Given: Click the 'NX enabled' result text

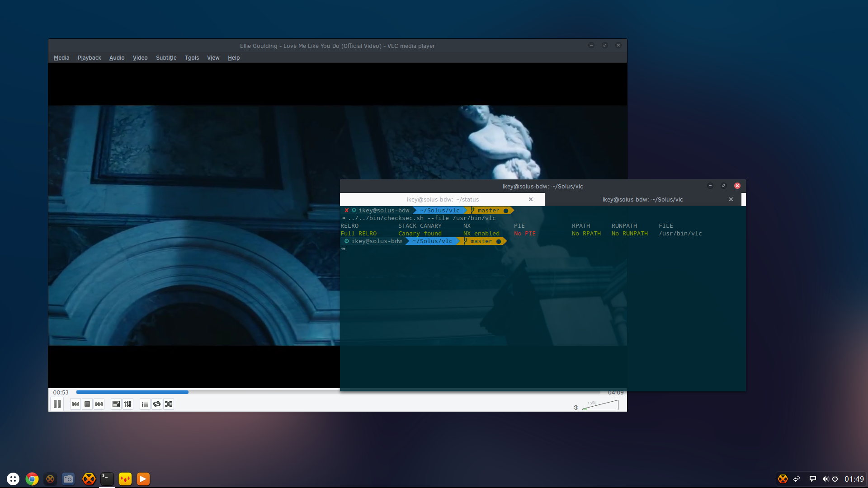Looking at the screenshot, I should (481, 234).
